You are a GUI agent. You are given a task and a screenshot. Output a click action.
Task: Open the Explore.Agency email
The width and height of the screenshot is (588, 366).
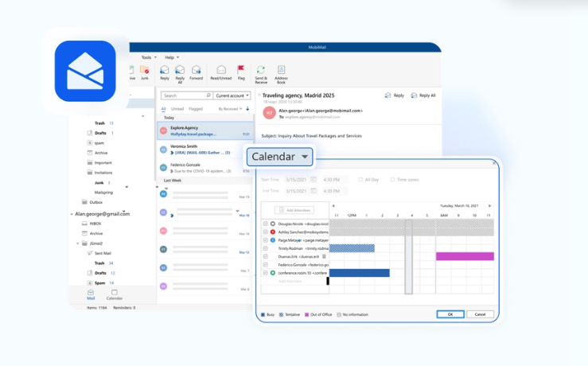pyautogui.click(x=205, y=130)
